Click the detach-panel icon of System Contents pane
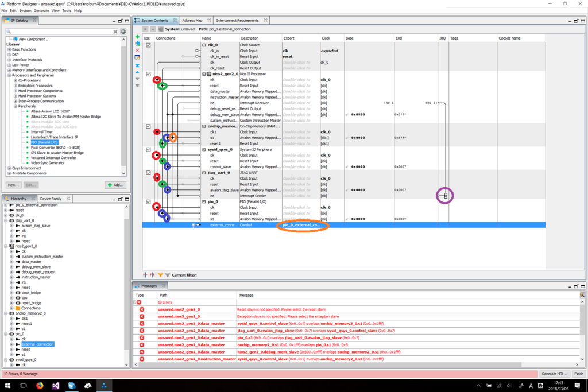Screen dimensions: 588x392 (576, 21)
